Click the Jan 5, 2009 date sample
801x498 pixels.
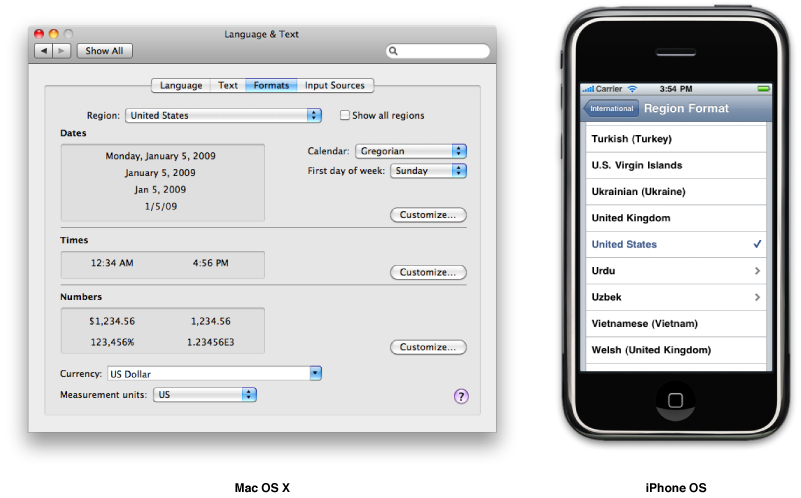(x=160, y=189)
